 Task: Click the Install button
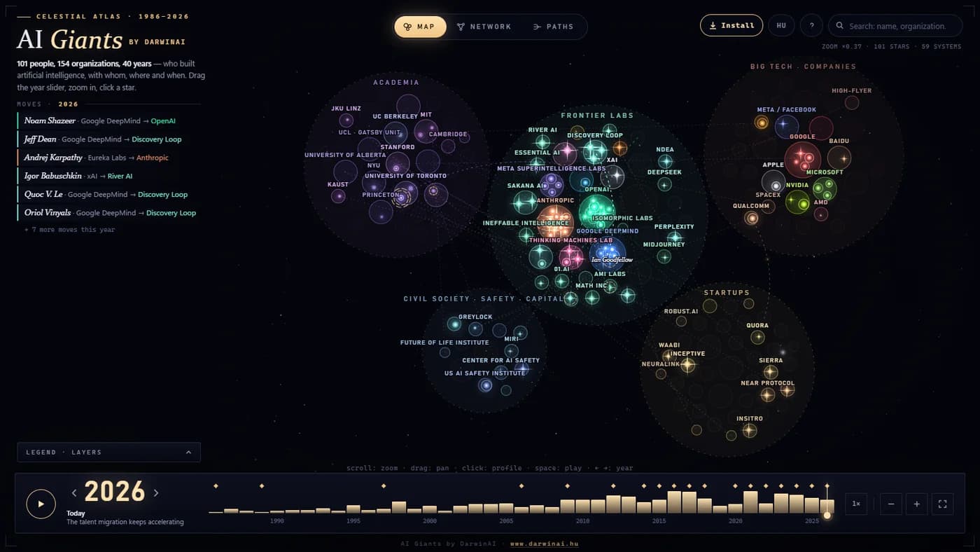[731, 26]
